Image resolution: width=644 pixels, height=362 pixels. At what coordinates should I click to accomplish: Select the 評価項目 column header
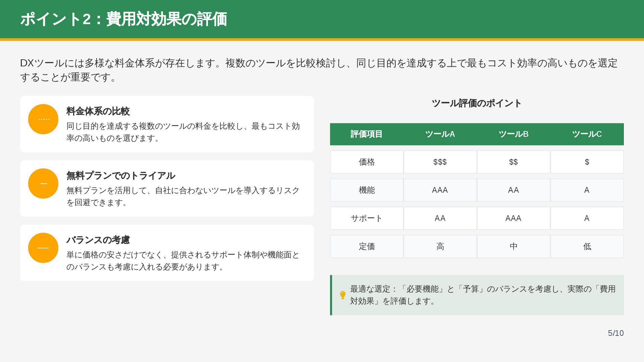366,134
